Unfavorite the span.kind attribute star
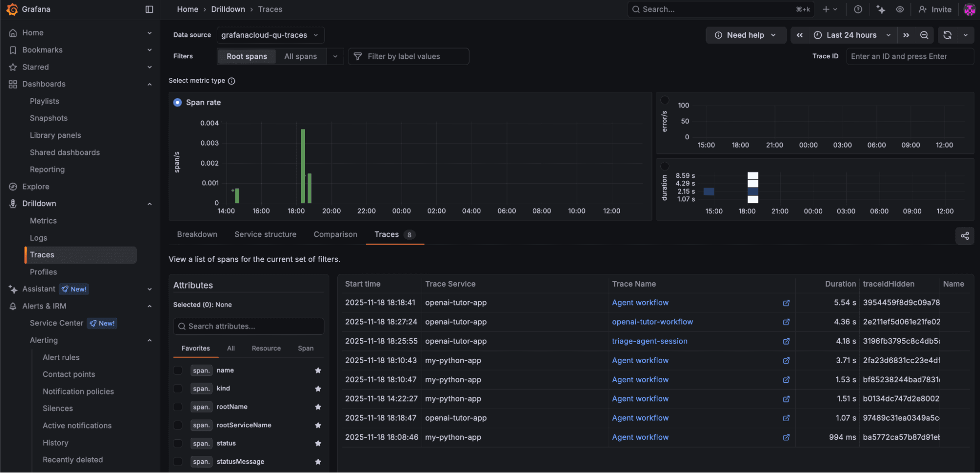Image resolution: width=980 pixels, height=473 pixels. coord(318,388)
